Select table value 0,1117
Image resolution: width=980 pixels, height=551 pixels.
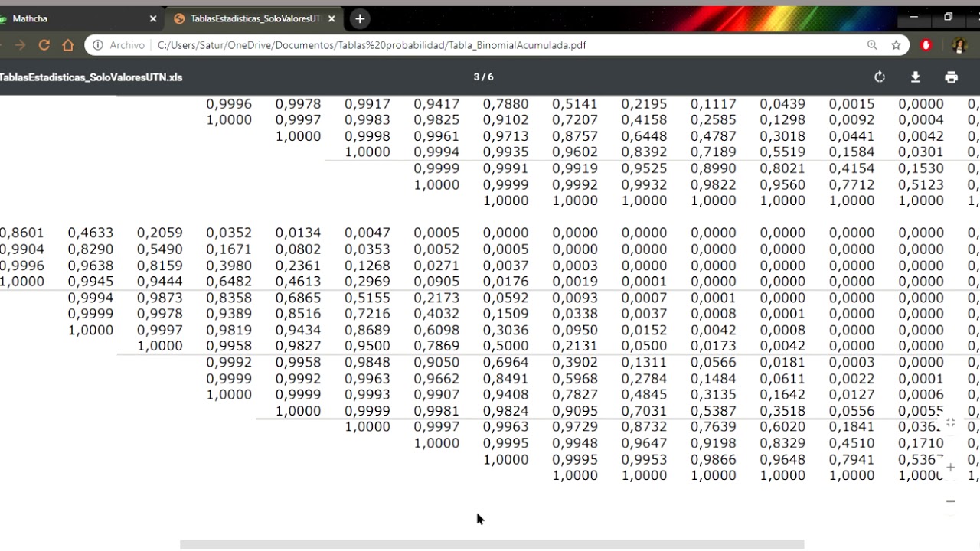[x=713, y=104]
